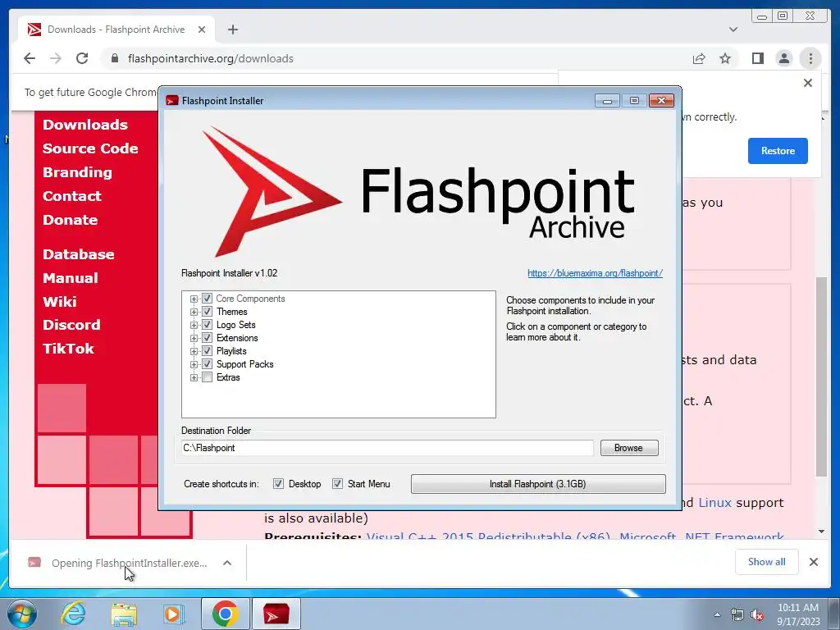Click the site lock icon in address bar
Viewport: 840px width, 630px height.
[115, 58]
